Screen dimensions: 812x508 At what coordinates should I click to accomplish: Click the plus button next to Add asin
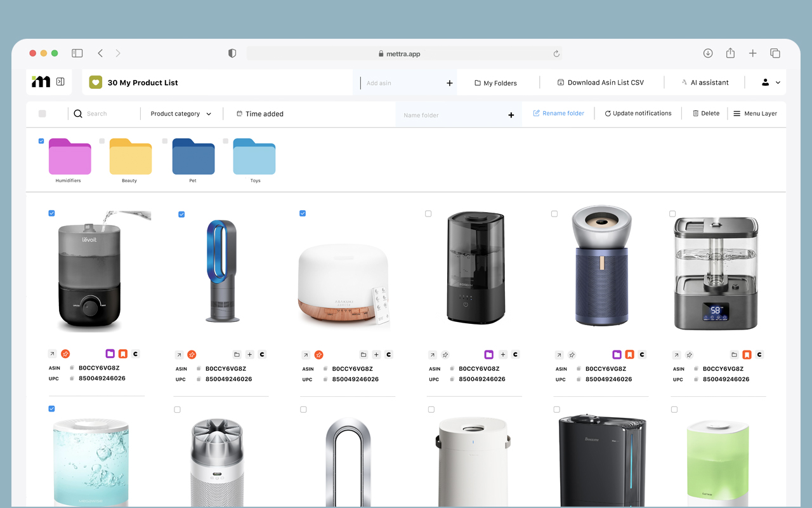(x=450, y=83)
